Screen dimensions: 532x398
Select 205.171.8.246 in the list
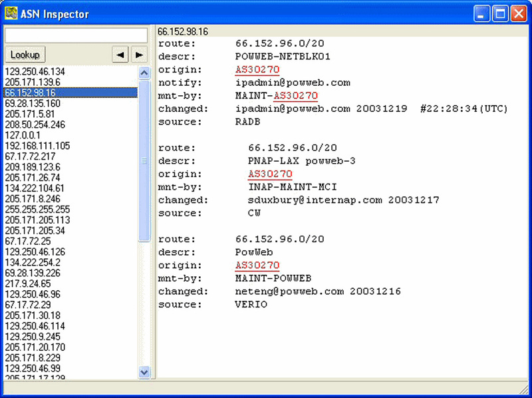pos(70,198)
